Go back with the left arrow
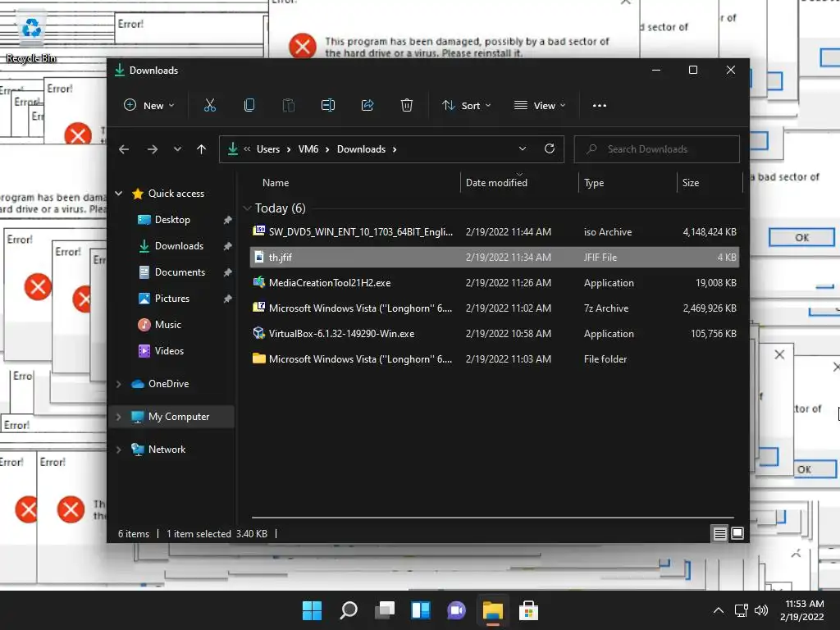The image size is (840, 630). (x=124, y=149)
